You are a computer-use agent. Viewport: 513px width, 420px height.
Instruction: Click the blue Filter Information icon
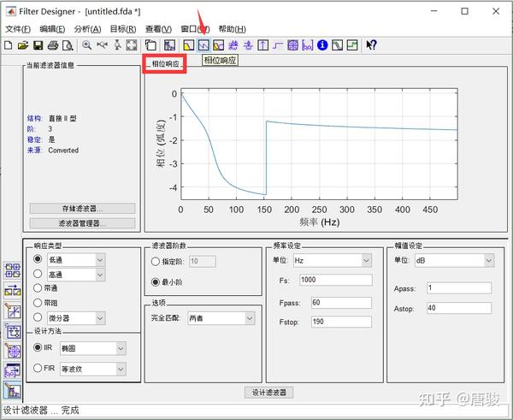[322, 45]
